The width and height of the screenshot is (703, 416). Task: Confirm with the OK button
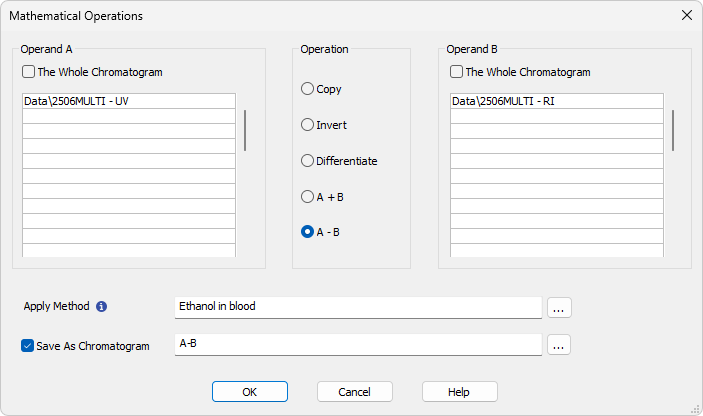pos(250,392)
